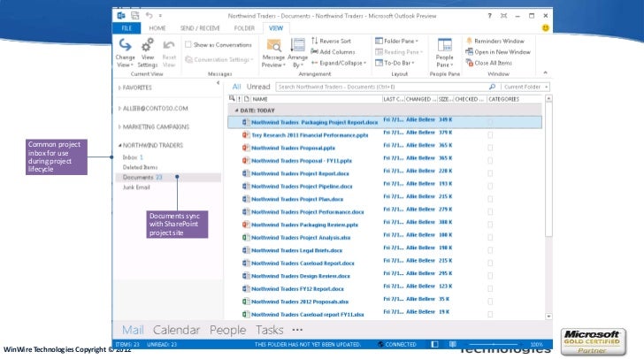Viewport: 644px width, 359px height.
Task: Switch to the Send / Receive tab
Action: 200,28
